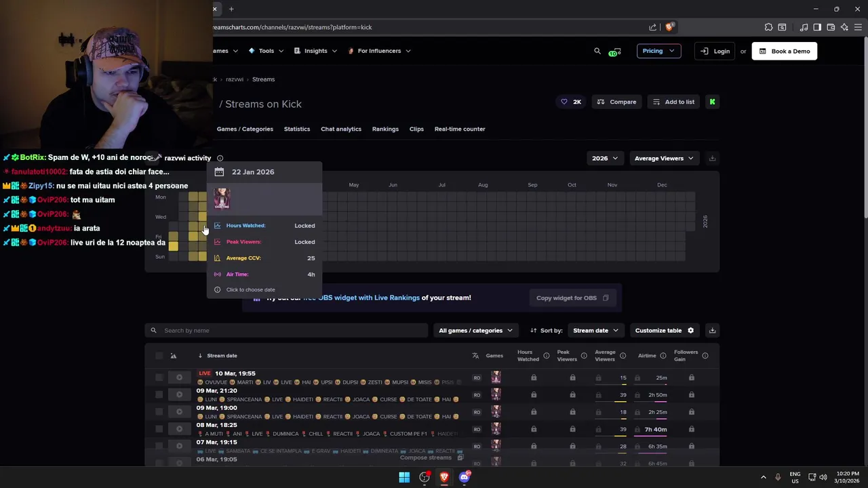The width and height of the screenshot is (868, 488).
Task: Click the green Kick platform icon
Action: pyautogui.click(x=712, y=102)
